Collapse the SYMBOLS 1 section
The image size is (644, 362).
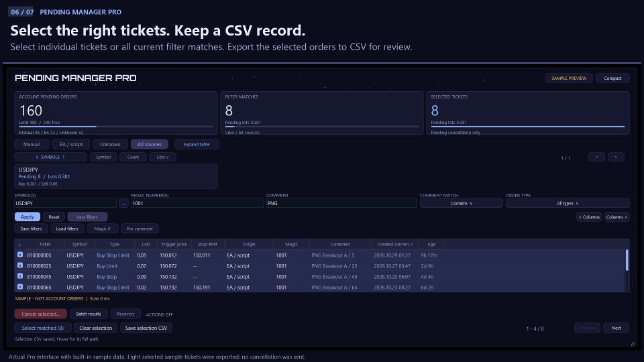pyautogui.click(x=50, y=157)
